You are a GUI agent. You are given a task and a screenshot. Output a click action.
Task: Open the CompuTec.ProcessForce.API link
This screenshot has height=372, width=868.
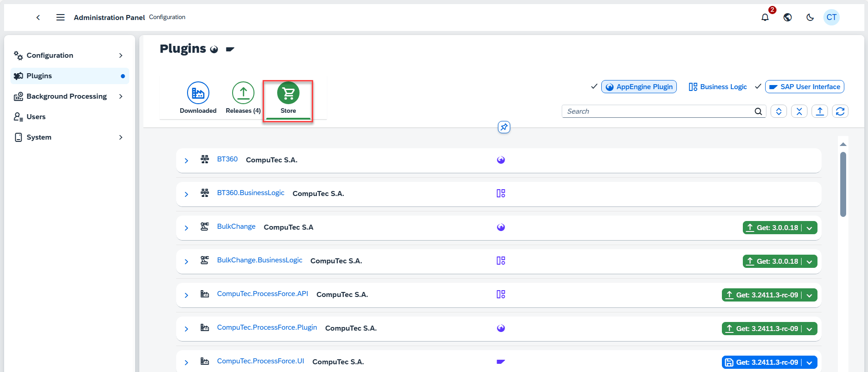click(x=262, y=294)
